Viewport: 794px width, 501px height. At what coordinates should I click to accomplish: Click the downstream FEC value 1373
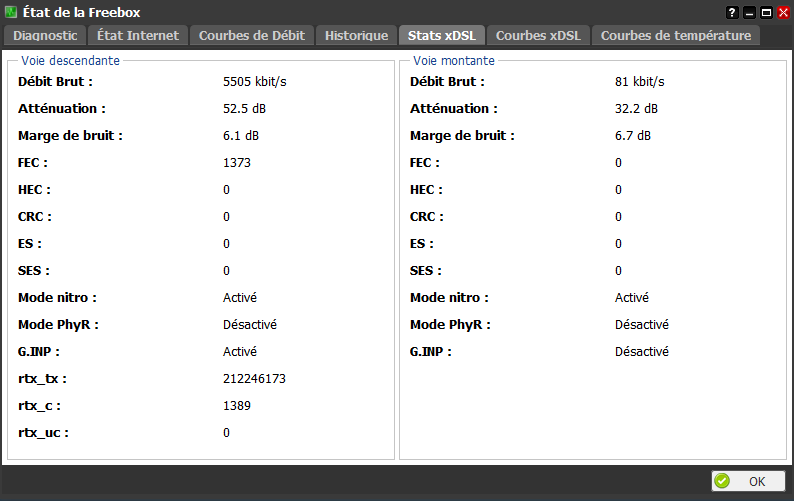point(237,163)
